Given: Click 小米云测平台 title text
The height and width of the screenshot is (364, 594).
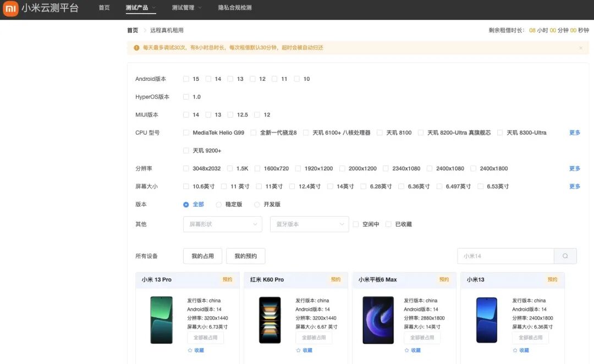Looking at the screenshot, I should tap(50, 8).
